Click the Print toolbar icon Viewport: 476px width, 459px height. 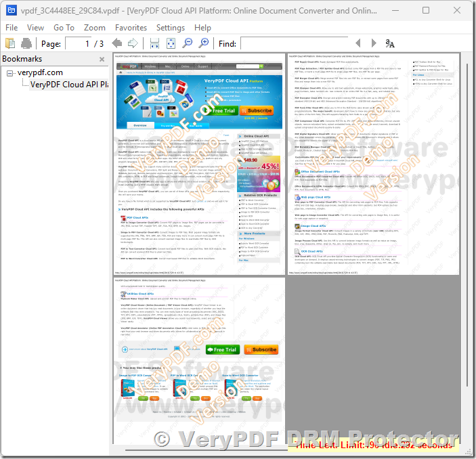tap(26, 43)
